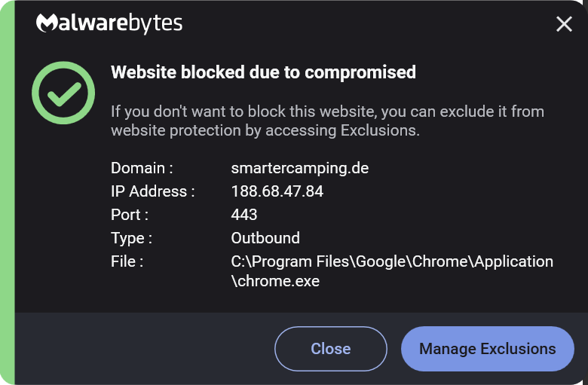Click the blocked domain smartercamping.de
This screenshot has width=588, height=385.
(x=299, y=168)
